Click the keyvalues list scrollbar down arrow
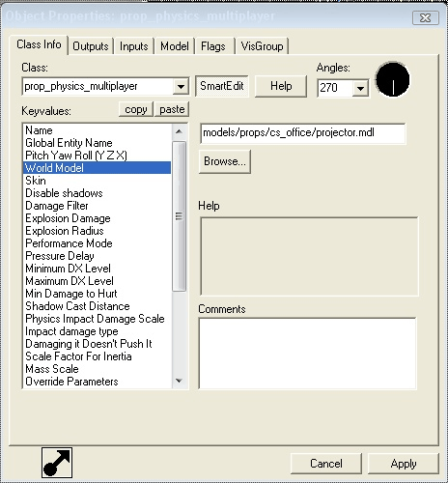Viewport: 448px width, 483px height. pos(180,381)
